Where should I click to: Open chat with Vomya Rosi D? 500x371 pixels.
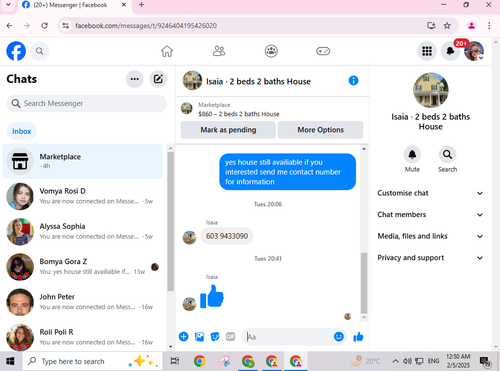point(82,196)
